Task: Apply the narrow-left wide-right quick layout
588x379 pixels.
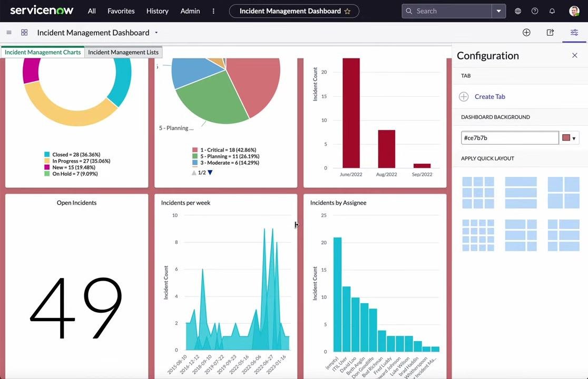Action: click(564, 235)
